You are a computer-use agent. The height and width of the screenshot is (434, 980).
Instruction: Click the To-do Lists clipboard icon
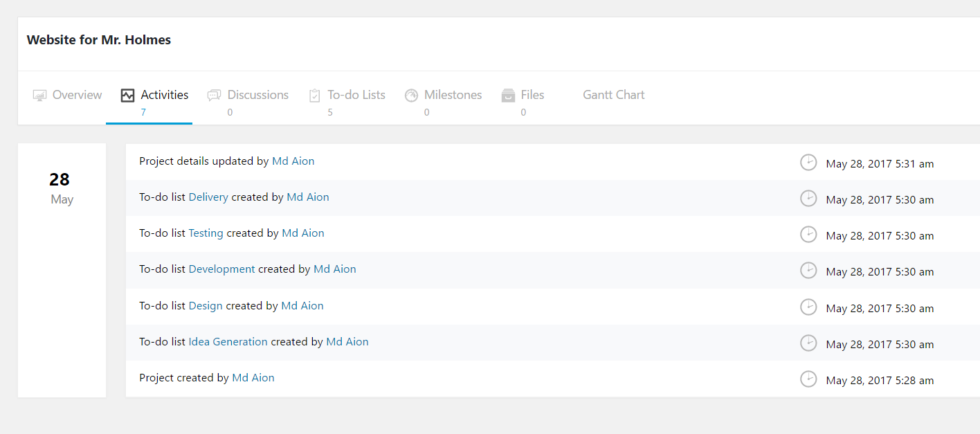click(x=315, y=96)
